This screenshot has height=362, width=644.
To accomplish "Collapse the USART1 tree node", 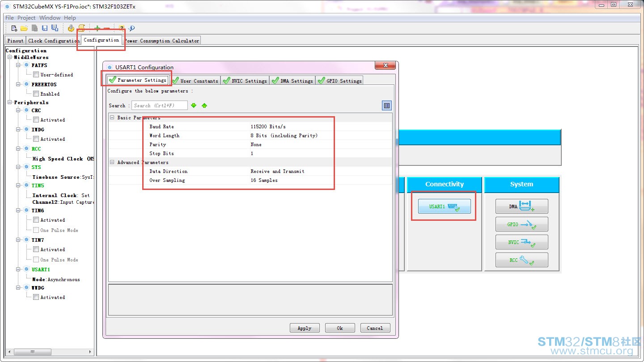I will [19, 269].
